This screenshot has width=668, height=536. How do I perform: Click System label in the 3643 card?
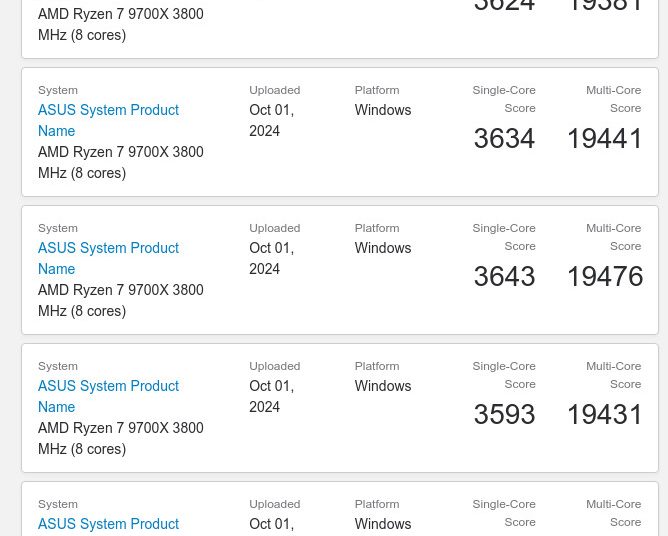(58, 228)
